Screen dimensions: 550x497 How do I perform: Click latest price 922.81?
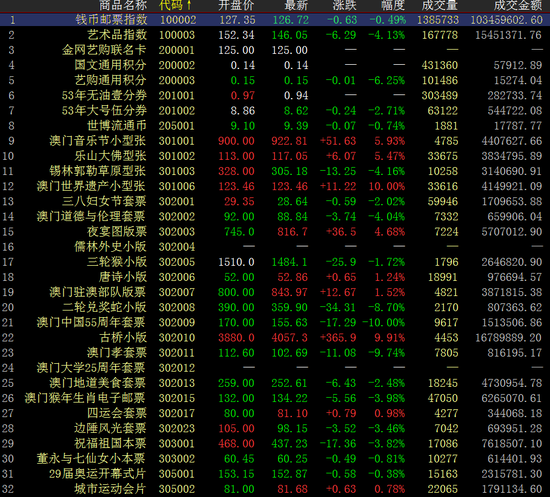click(289, 141)
